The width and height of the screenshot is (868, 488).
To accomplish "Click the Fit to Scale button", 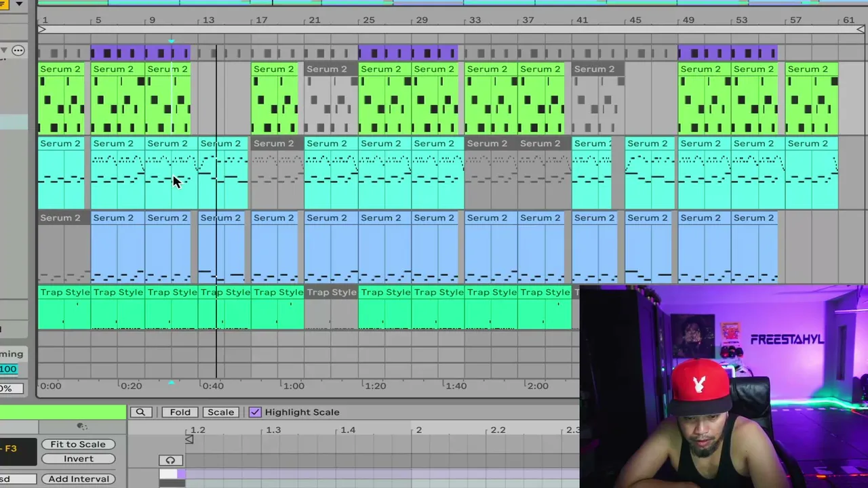I will [78, 444].
